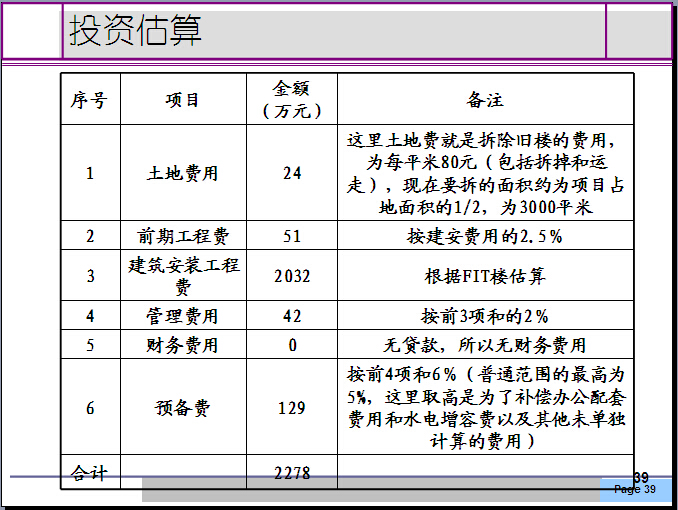The image size is (678, 510).
Task: Click the sequence number 4 cell
Action: (x=90, y=316)
